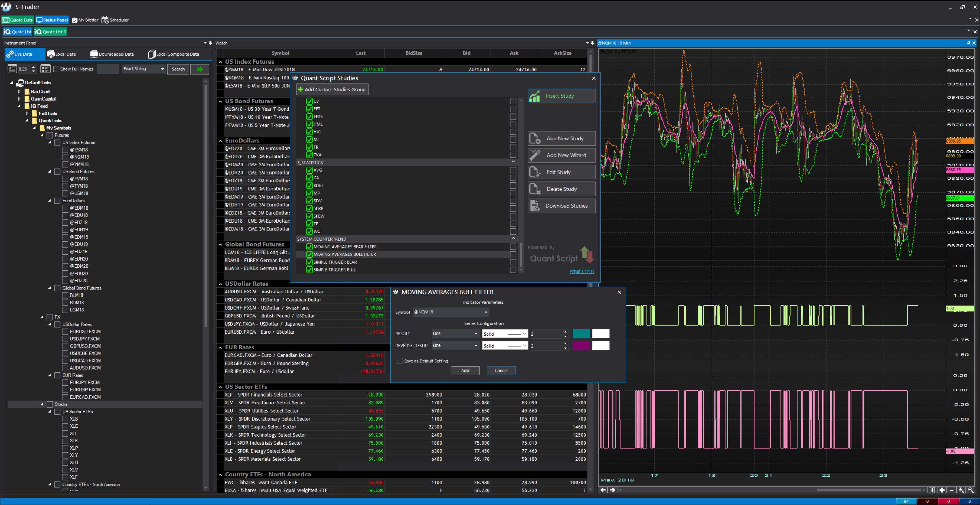Open the What's This? link

tap(582, 271)
